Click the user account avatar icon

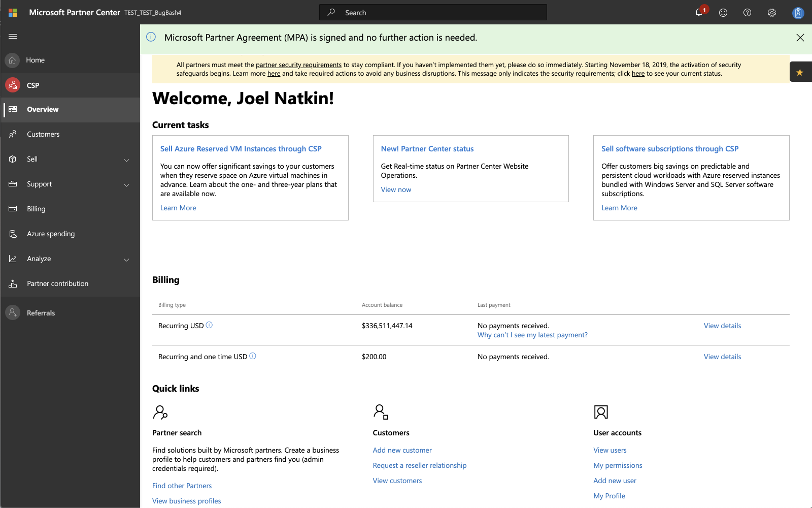(798, 13)
